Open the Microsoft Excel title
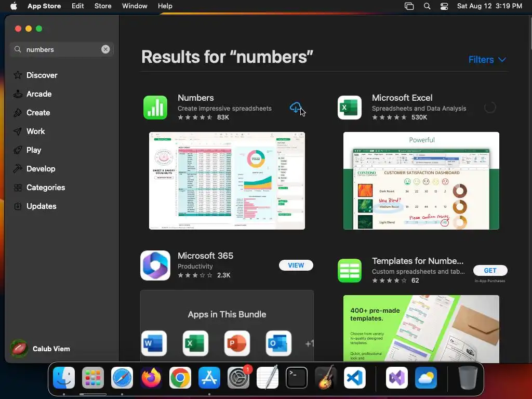532x399 pixels. click(x=402, y=98)
